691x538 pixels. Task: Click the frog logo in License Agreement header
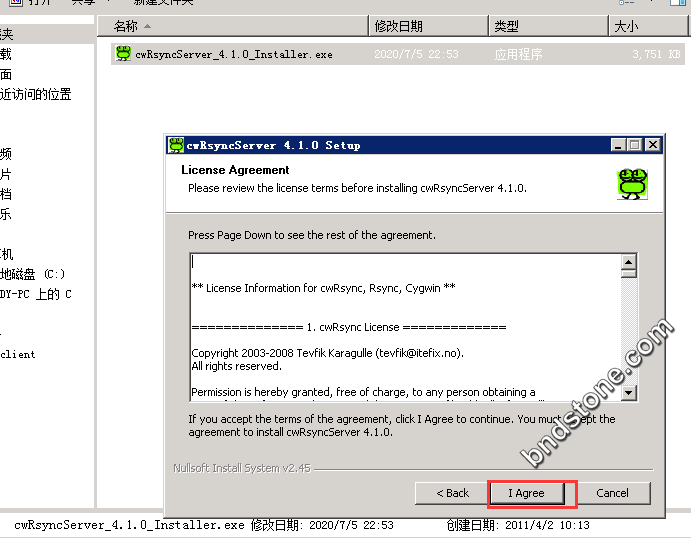coord(632,184)
